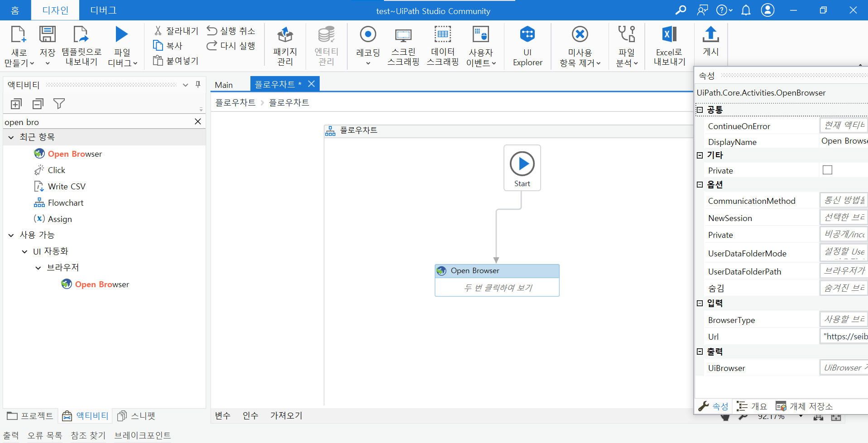Collapse the 옵션 property section
The image size is (868, 443).
pos(700,184)
